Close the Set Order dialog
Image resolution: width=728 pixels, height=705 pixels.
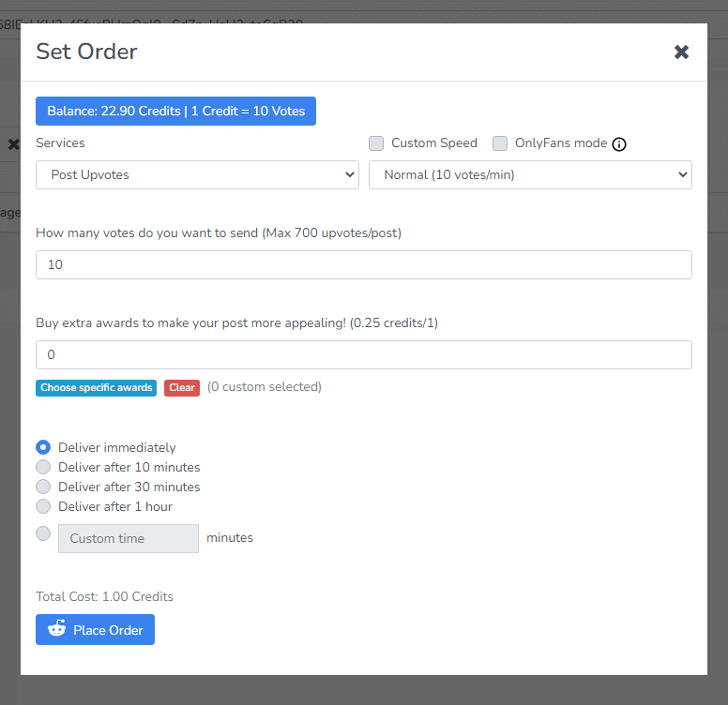click(681, 52)
